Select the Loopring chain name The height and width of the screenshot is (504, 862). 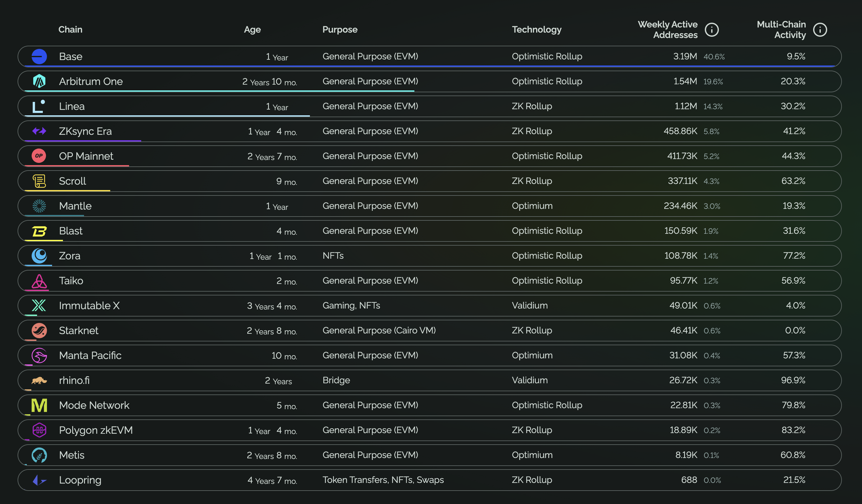click(x=81, y=480)
